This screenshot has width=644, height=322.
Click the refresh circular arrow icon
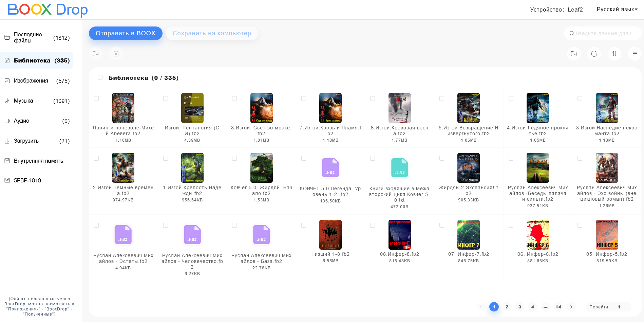594,54
